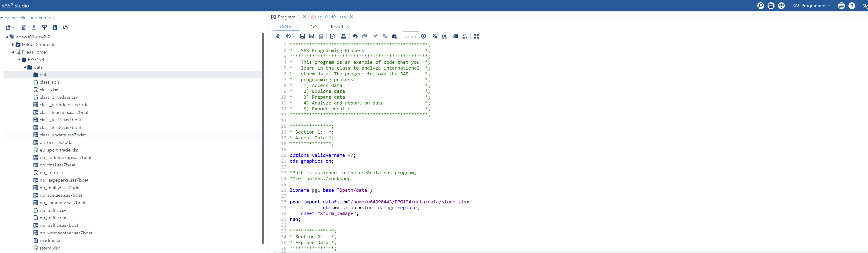Viewport: 868px width, 253px height.
Task: Collapse the Server Files and Folders section
Action: point(2,17)
